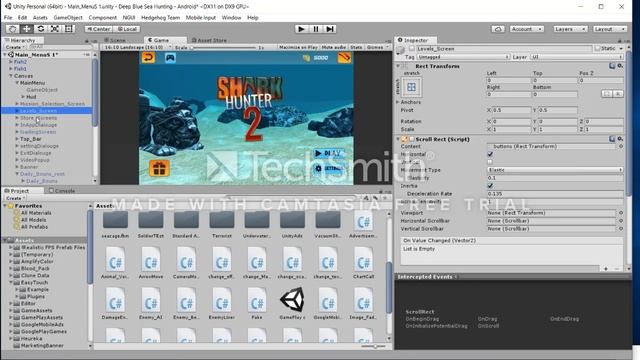This screenshot has width=640, height=360.
Task: Toggle Static checkbox in Inspector
Action: click(598, 49)
